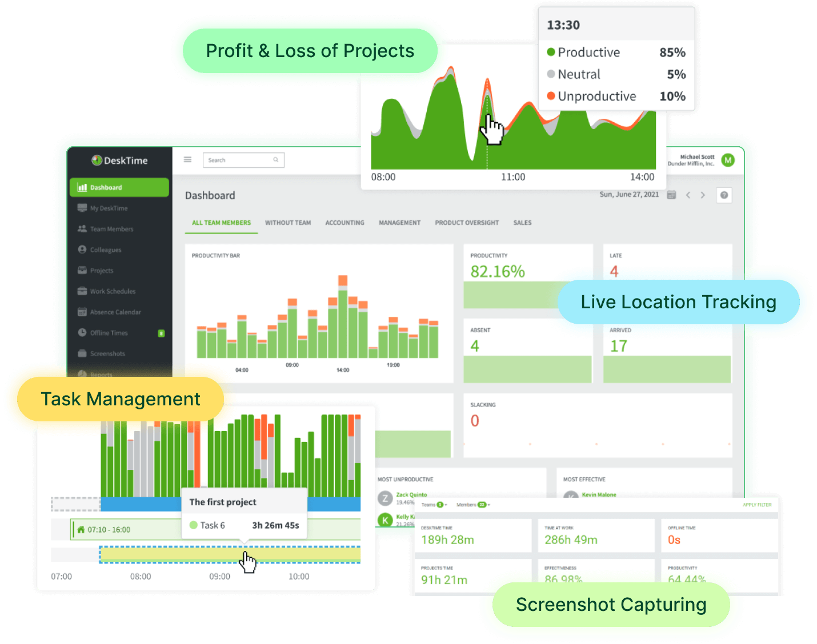This screenshot has width=817, height=644.
Task: Select the Management tab
Action: pos(399,223)
